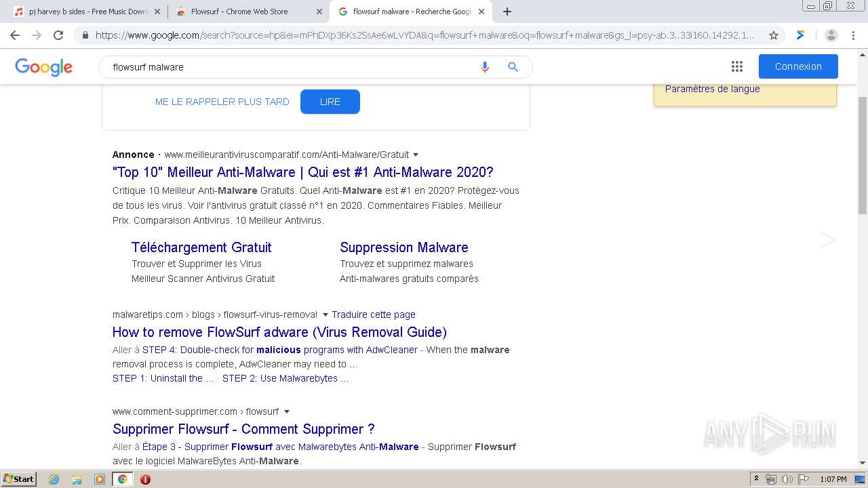Screen dimensions: 868x488
Task: Open the red Opera-style taskbar icon
Action: click(x=145, y=479)
